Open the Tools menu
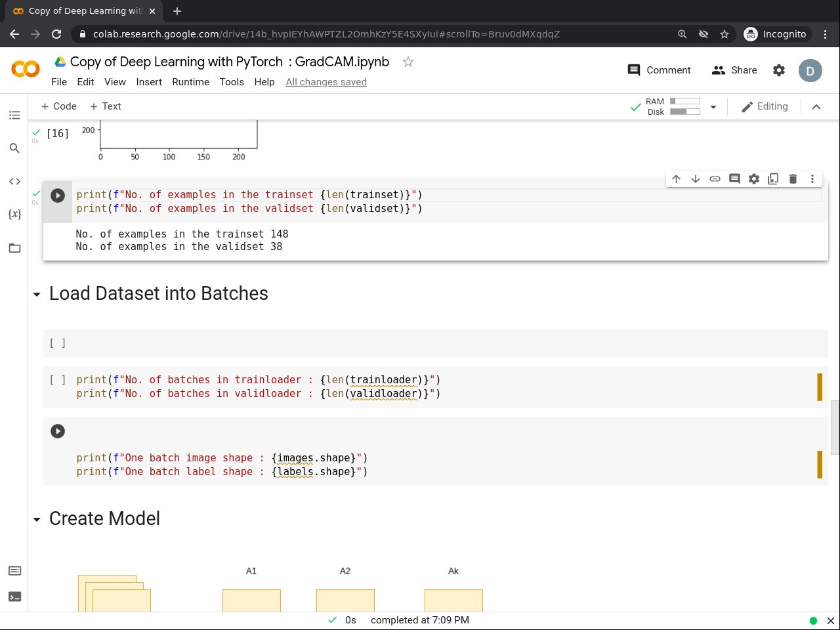840x630 pixels. click(232, 82)
